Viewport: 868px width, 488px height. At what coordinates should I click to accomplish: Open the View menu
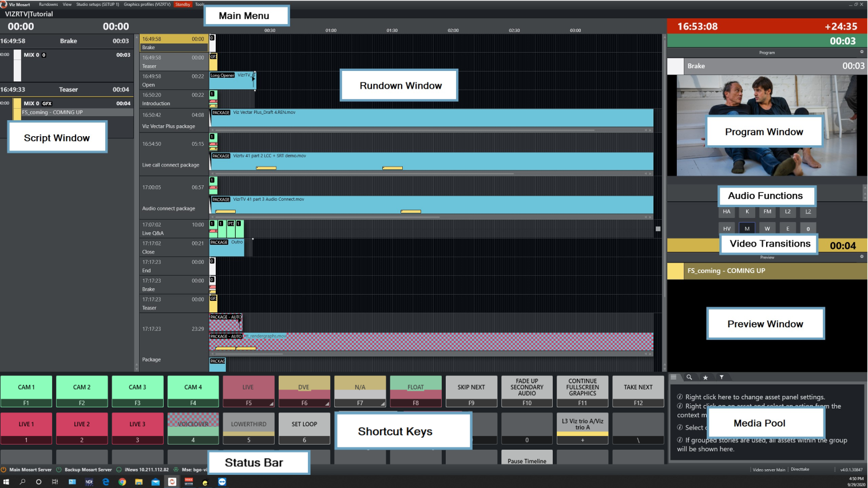pos(67,5)
